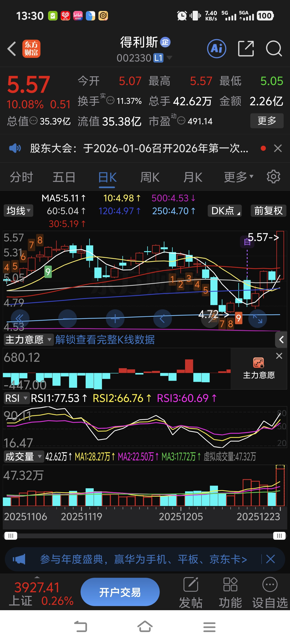290x644 pixels.
Task: Collapse the indicator sidebar arrow
Action: [x=281, y=339]
